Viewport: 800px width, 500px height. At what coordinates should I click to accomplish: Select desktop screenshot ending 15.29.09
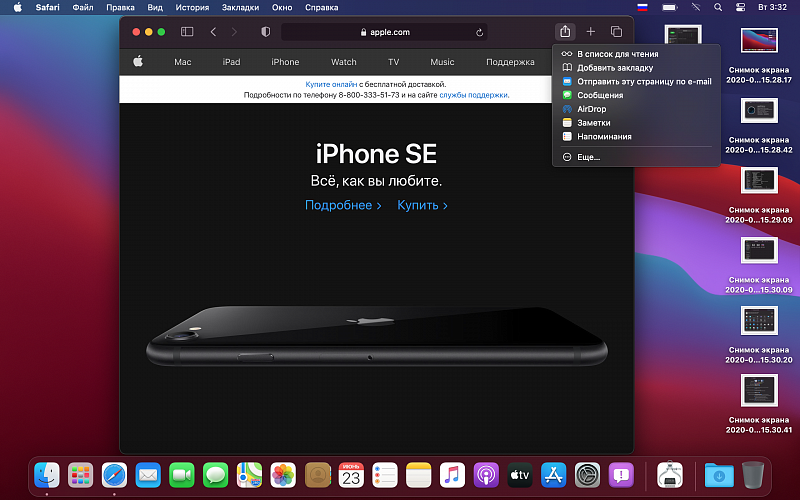click(x=759, y=195)
